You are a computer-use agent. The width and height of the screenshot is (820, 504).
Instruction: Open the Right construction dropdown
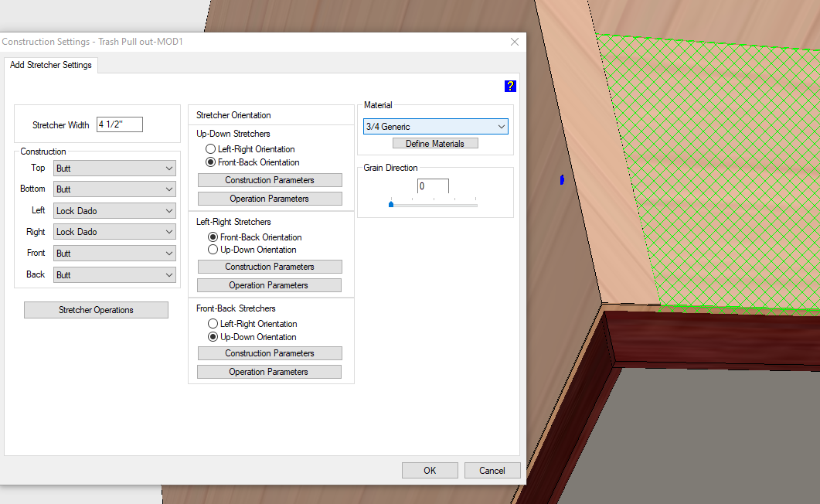[114, 232]
